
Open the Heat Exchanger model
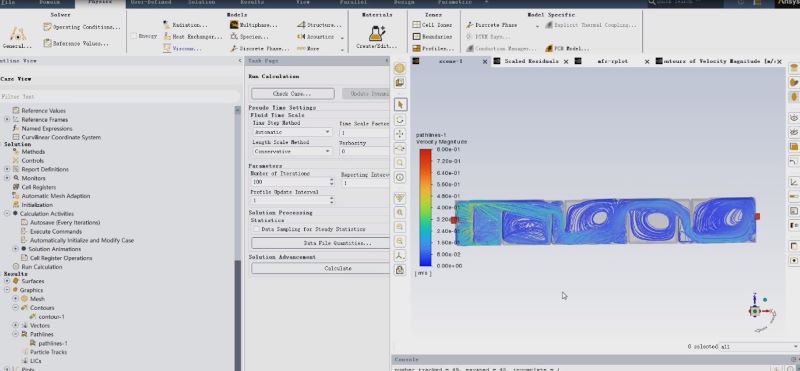coord(193,37)
